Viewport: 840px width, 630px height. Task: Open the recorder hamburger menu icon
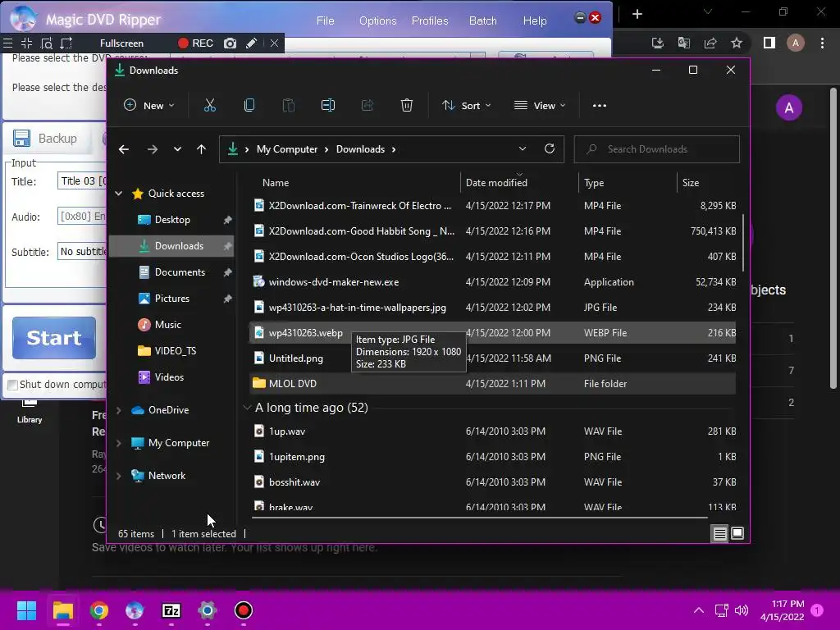[x=7, y=43]
